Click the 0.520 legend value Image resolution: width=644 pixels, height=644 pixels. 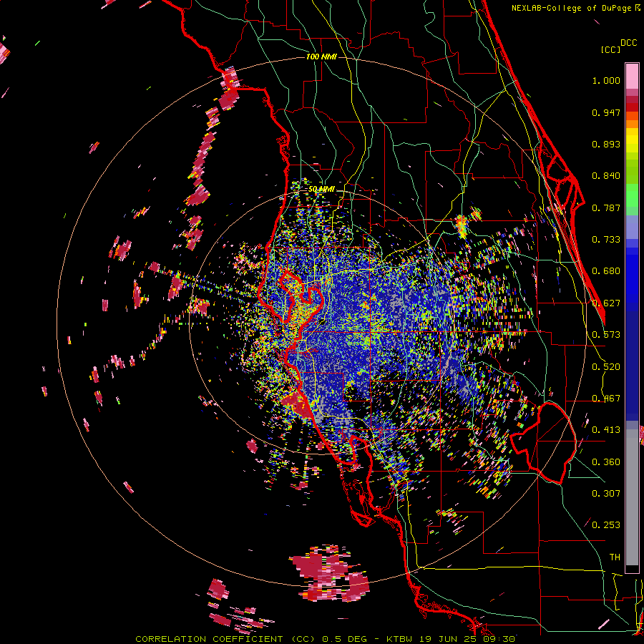(x=606, y=367)
